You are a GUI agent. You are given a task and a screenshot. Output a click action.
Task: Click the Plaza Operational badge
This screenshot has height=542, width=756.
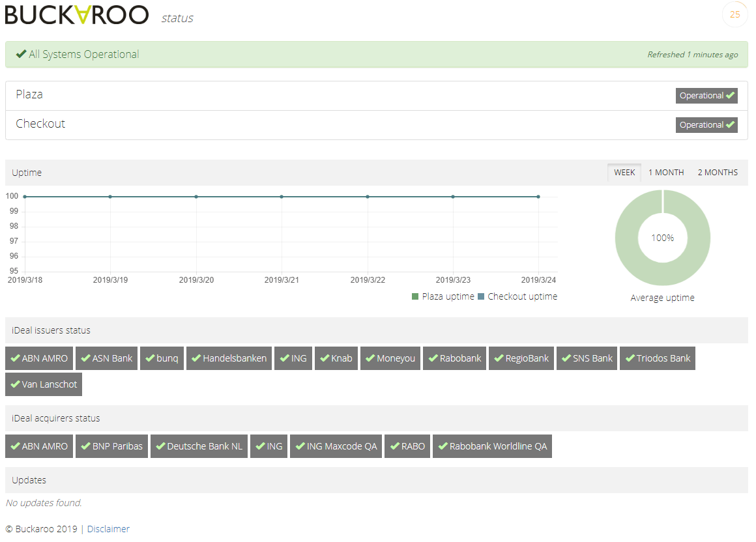coord(706,95)
